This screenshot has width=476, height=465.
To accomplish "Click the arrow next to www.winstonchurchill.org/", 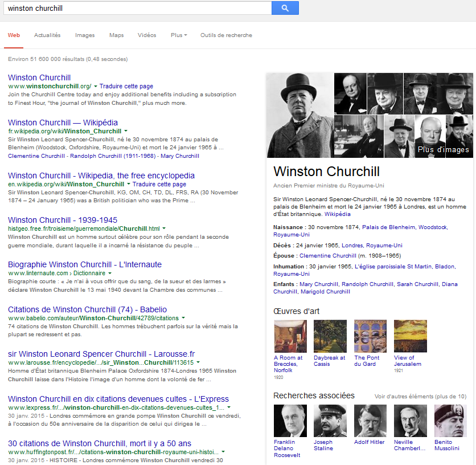I will 95,86.
